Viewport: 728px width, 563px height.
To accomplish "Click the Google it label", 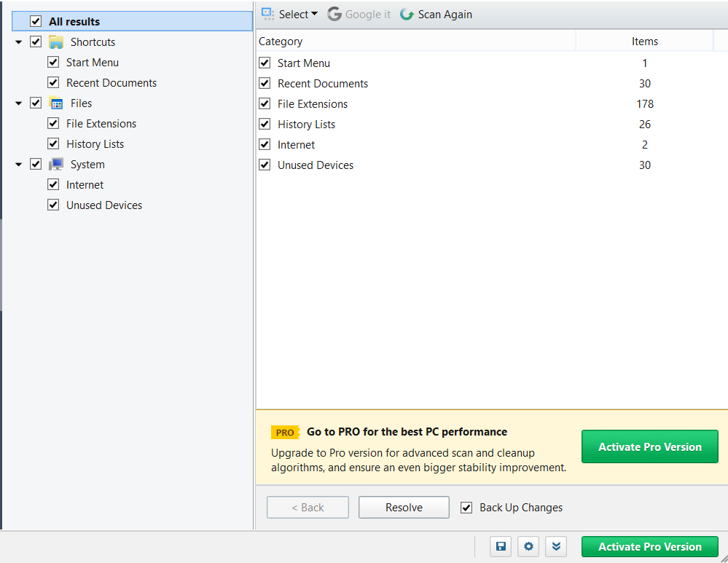I will coord(368,15).
